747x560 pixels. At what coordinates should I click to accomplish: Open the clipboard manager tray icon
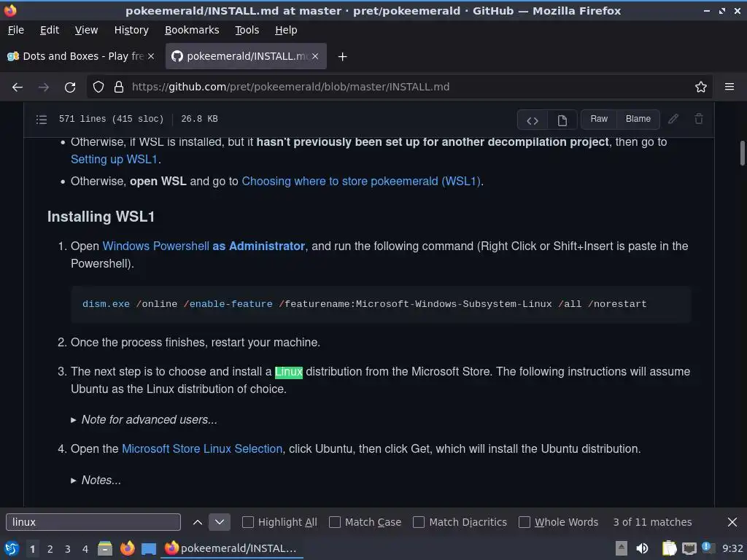point(670,548)
